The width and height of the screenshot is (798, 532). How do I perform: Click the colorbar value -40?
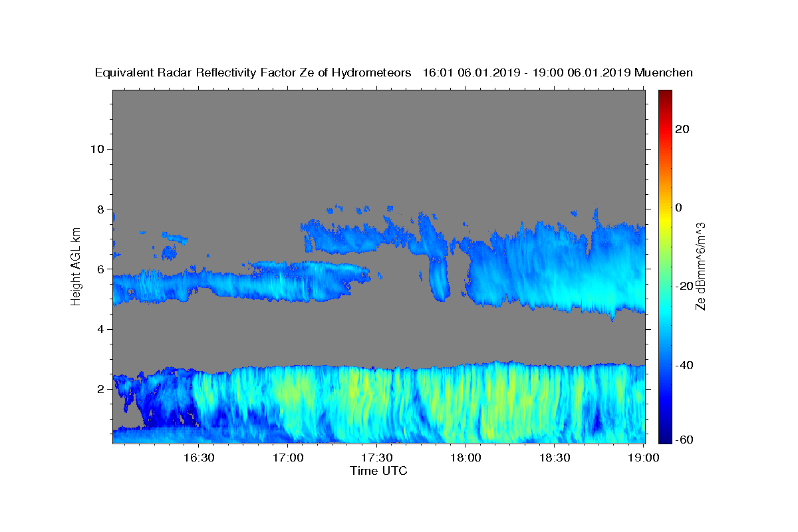click(685, 365)
